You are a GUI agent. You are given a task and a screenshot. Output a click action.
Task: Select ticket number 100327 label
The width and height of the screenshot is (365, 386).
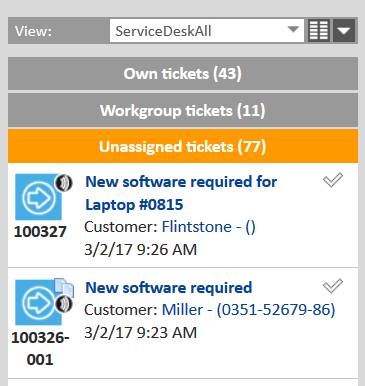(40, 232)
